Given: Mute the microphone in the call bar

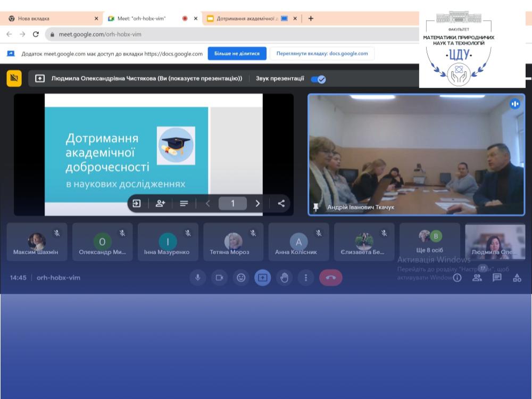Looking at the screenshot, I should [x=198, y=278].
